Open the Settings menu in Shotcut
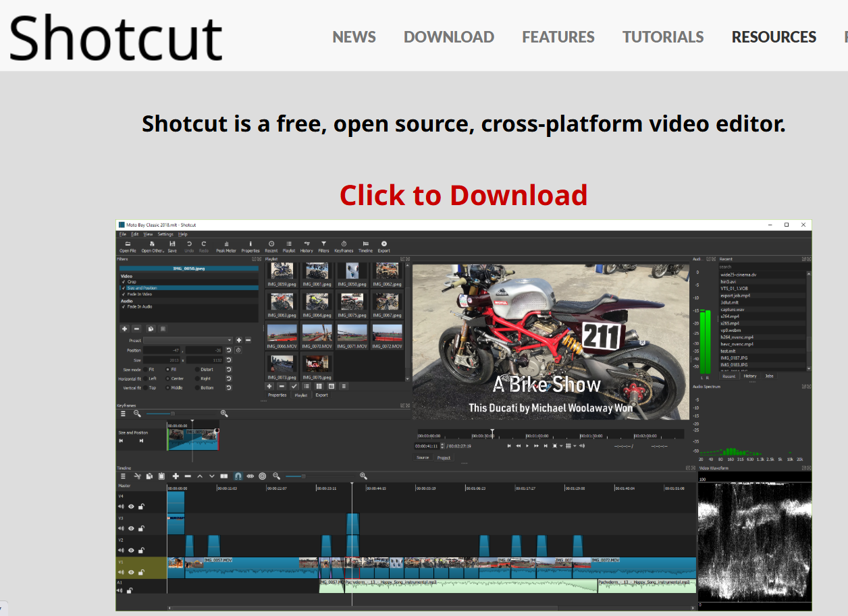The width and height of the screenshot is (848, 616). tap(165, 234)
